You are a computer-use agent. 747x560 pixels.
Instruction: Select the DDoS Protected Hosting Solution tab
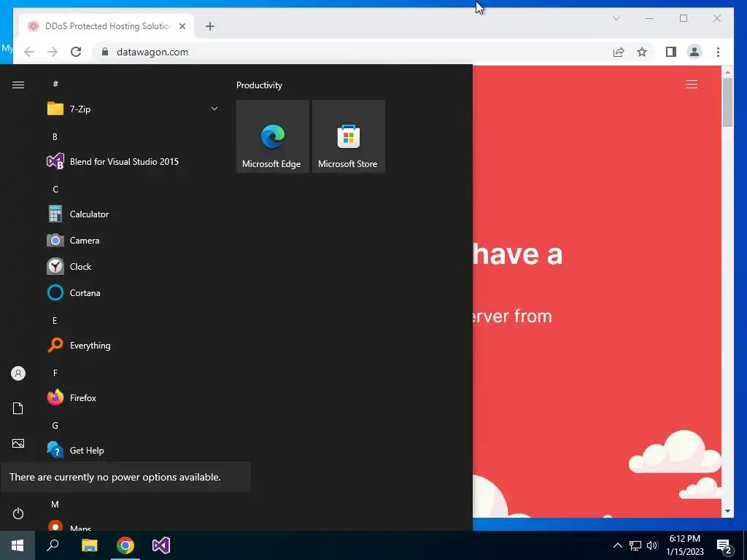point(107,26)
